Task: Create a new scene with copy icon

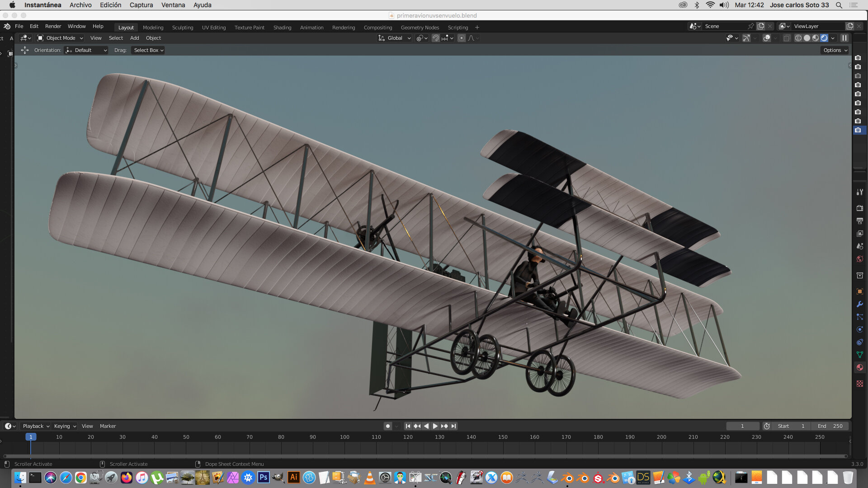Action: click(x=761, y=26)
